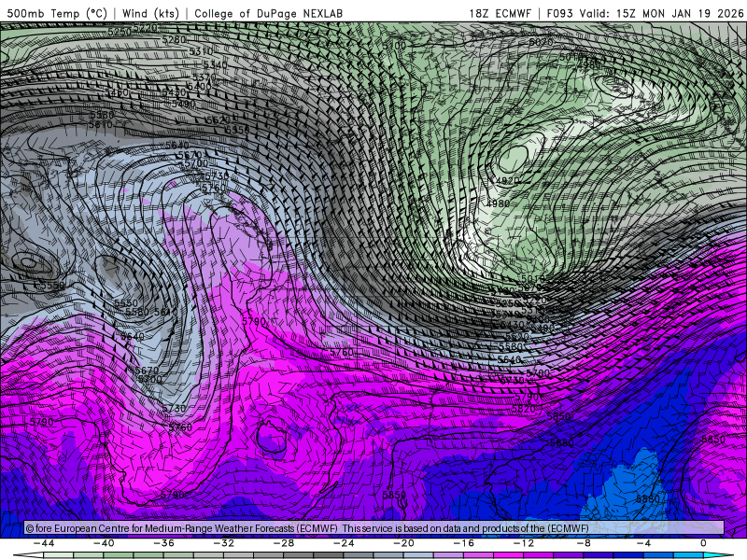747x560 pixels.
Task: Click the "5310" height contour label
Action: [x=201, y=51]
